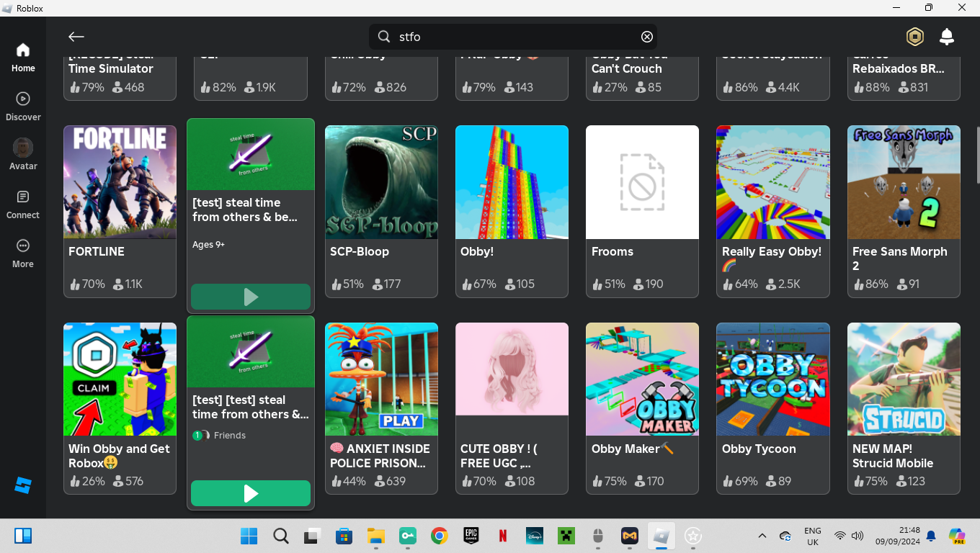Viewport: 980px width, 553px height.
Task: Open Google Chrome from taskbar
Action: coord(439,536)
